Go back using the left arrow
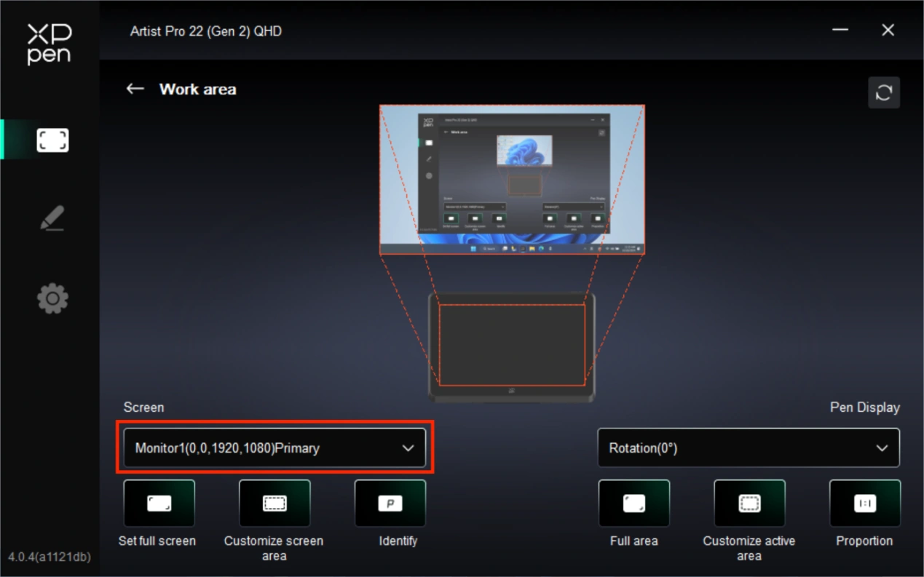This screenshot has width=924, height=577. [135, 89]
